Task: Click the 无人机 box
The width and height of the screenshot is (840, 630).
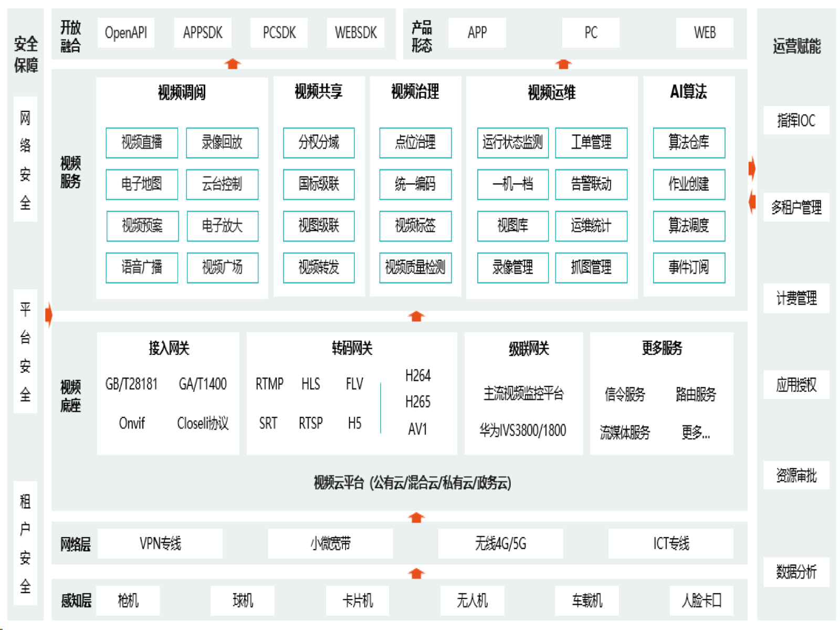Action: [x=472, y=601]
